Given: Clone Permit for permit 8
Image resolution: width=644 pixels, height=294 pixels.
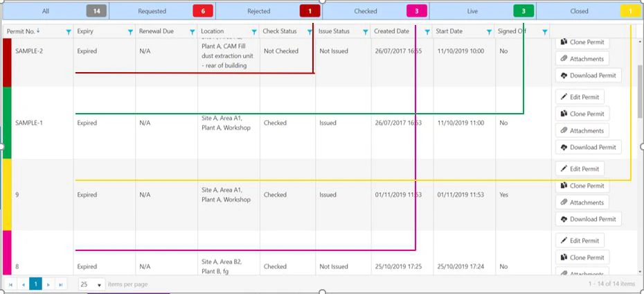Looking at the screenshot, I should coord(582,257).
